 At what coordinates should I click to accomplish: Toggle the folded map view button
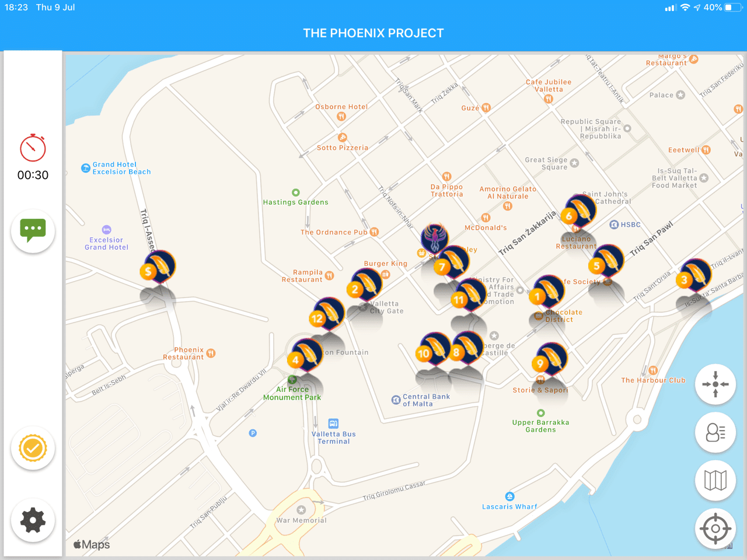tap(715, 480)
